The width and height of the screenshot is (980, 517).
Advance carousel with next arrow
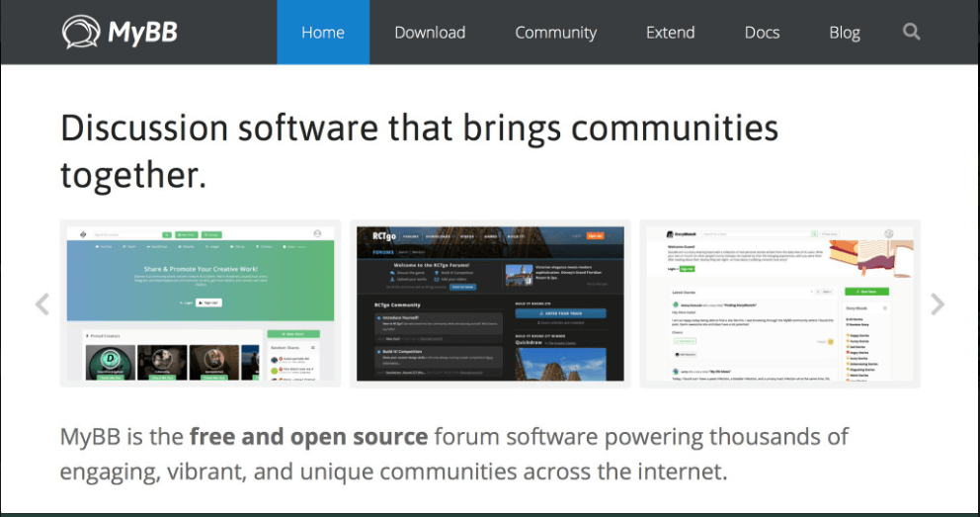938,304
